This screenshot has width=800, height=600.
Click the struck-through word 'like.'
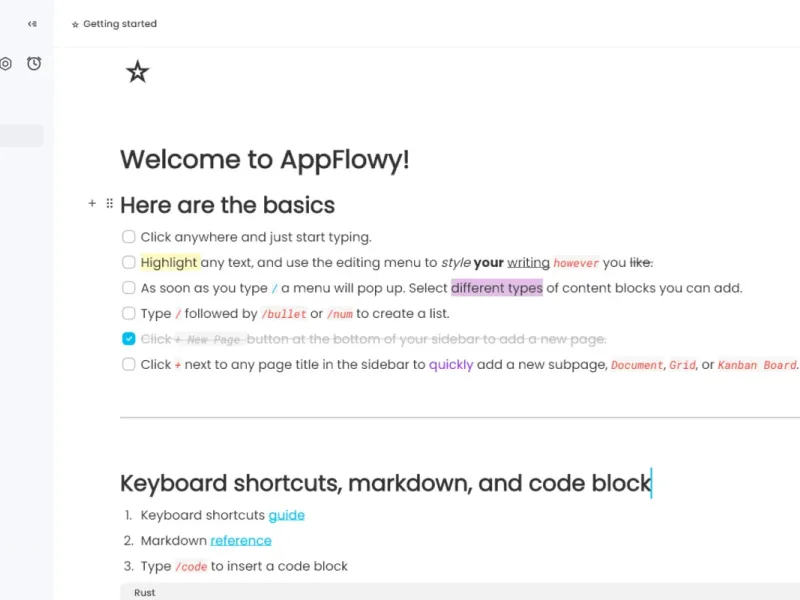pos(641,263)
